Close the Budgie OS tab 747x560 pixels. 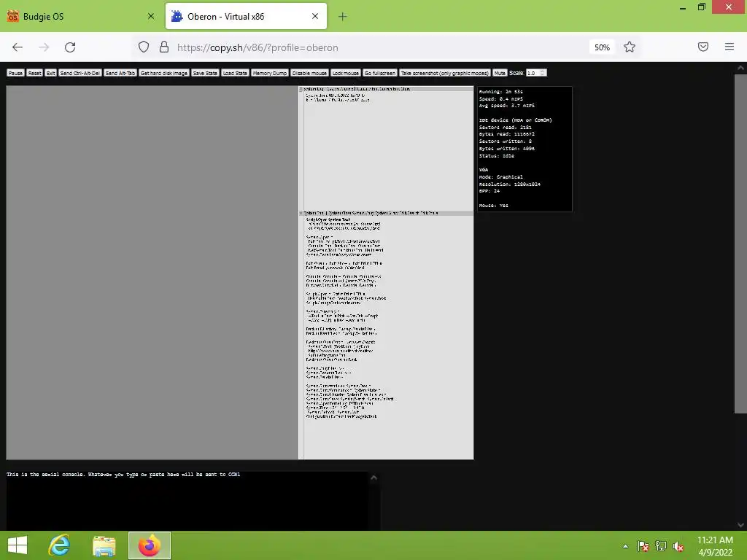pyautogui.click(x=151, y=16)
